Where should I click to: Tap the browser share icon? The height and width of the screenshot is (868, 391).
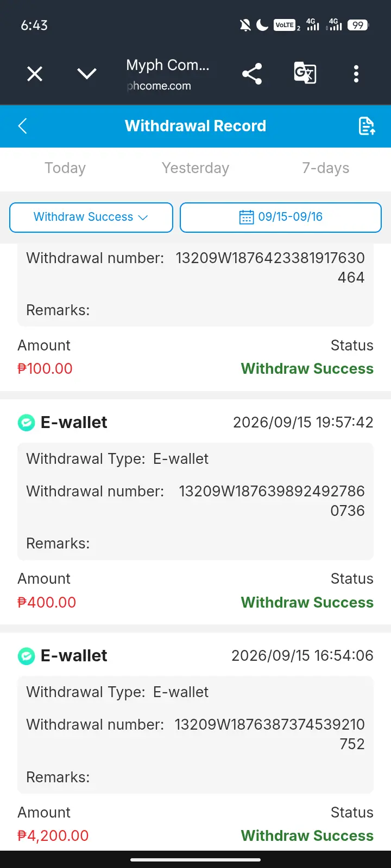point(252,74)
